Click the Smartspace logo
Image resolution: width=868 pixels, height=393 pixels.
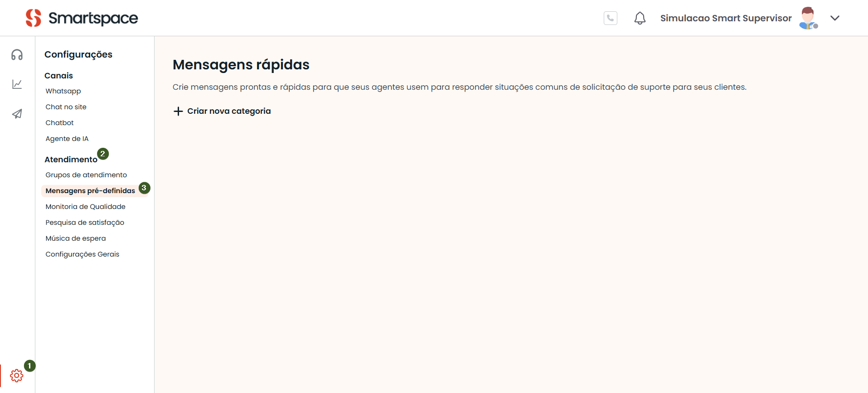(x=82, y=18)
